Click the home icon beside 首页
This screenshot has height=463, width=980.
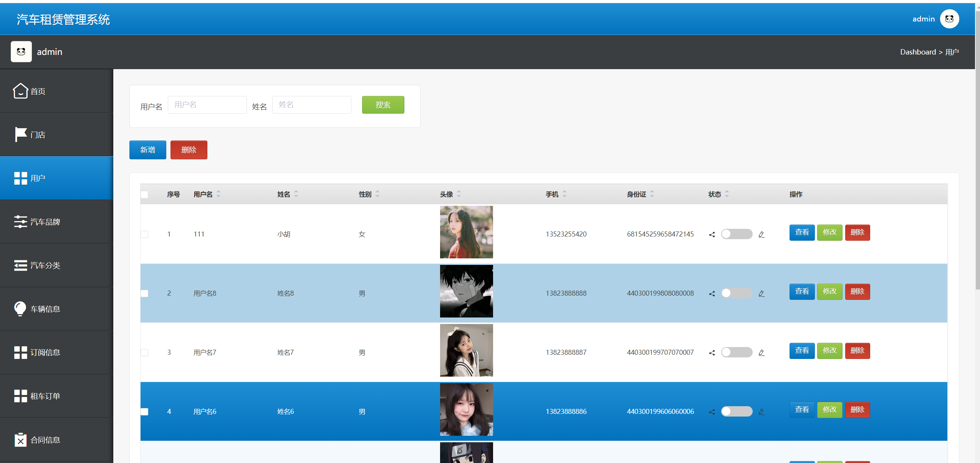(20, 91)
